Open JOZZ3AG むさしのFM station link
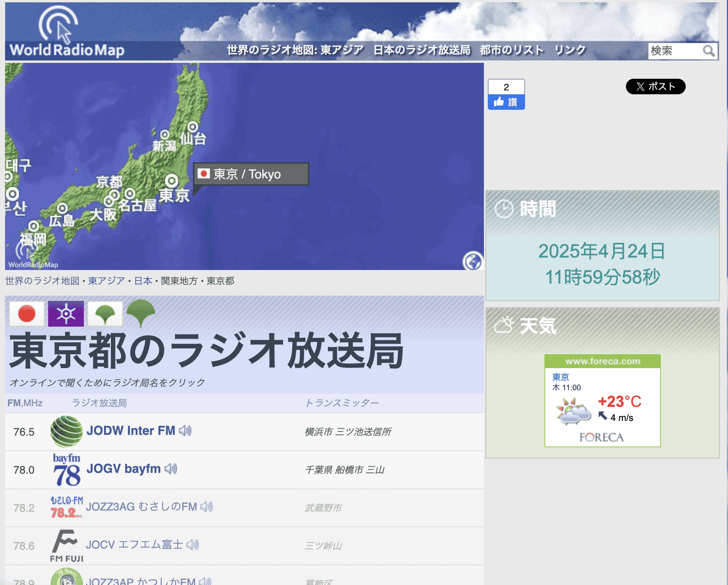Image resolution: width=728 pixels, height=585 pixels. [141, 507]
